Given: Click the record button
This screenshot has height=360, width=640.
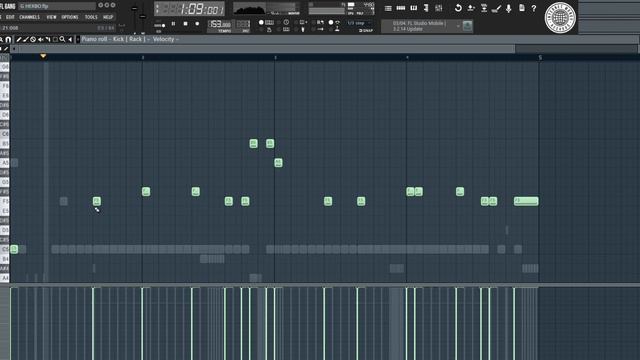Looking at the screenshot, I should pos(197,24).
